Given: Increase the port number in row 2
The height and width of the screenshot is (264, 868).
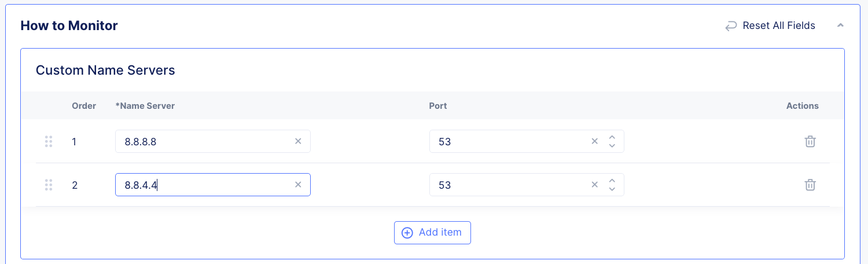Looking at the screenshot, I should point(612,181).
